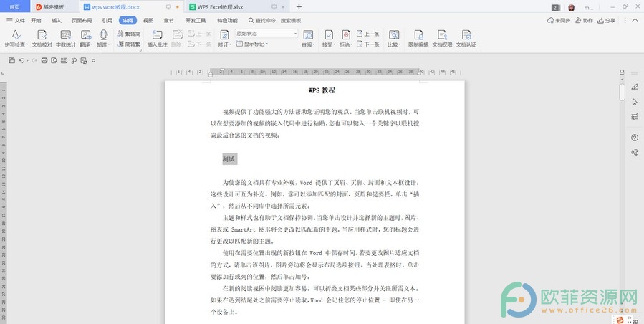Select the pen tool in right sidebar

tap(635, 87)
